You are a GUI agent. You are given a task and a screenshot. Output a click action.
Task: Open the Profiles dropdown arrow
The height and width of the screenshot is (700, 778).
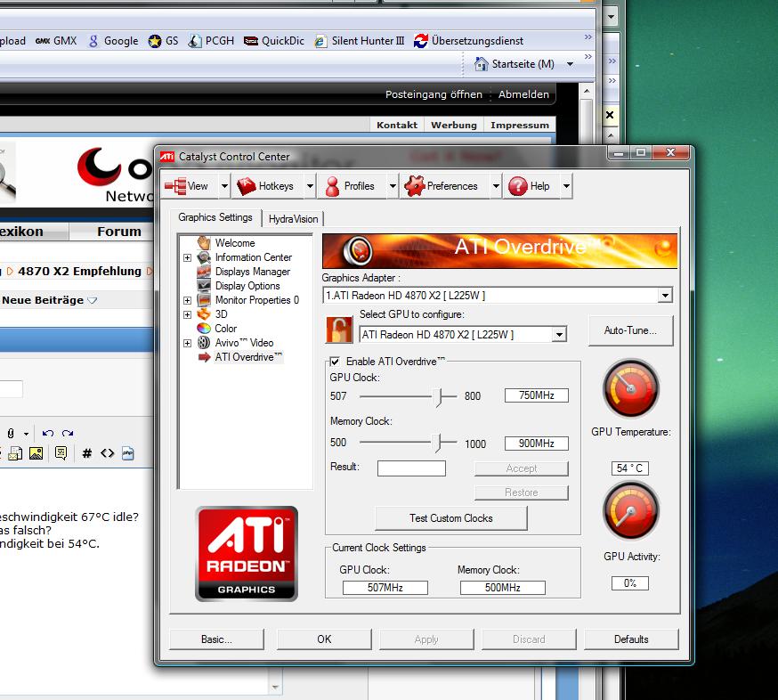393,186
